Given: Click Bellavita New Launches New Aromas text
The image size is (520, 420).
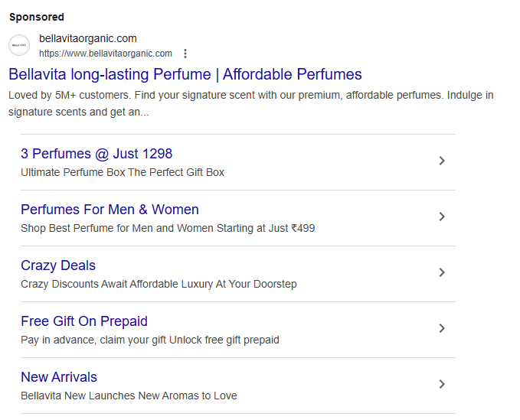Looking at the screenshot, I should pos(129,396).
